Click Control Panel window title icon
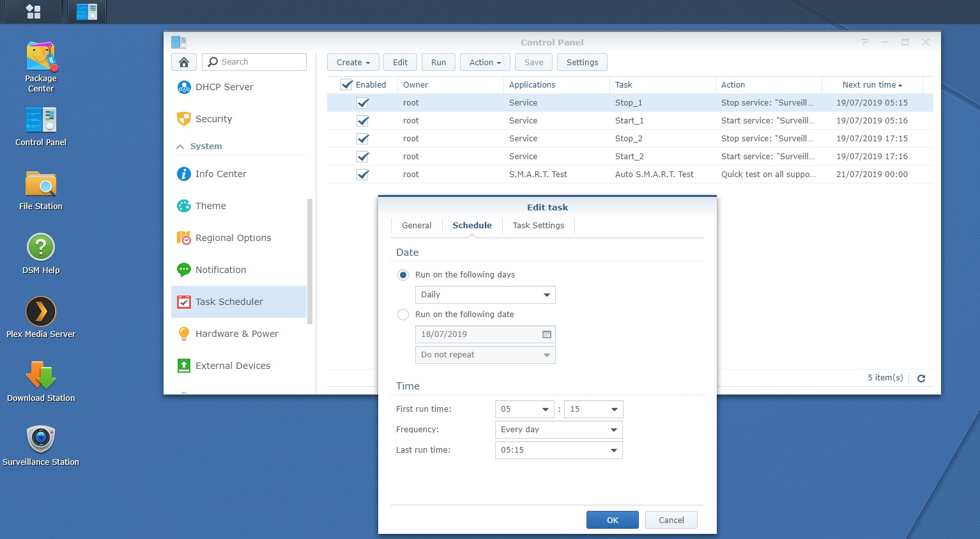This screenshot has width=980, height=539. [179, 42]
